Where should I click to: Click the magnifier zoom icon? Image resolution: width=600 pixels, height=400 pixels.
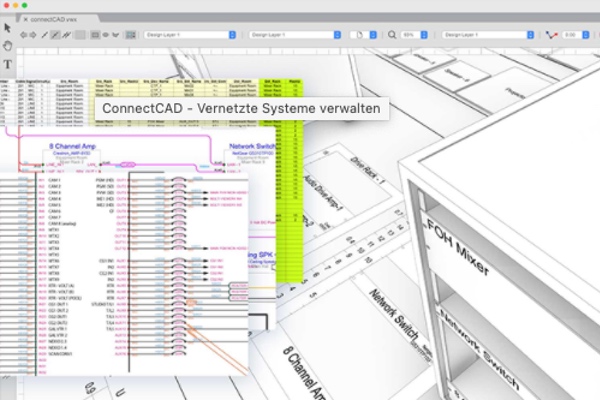pyautogui.click(x=392, y=35)
